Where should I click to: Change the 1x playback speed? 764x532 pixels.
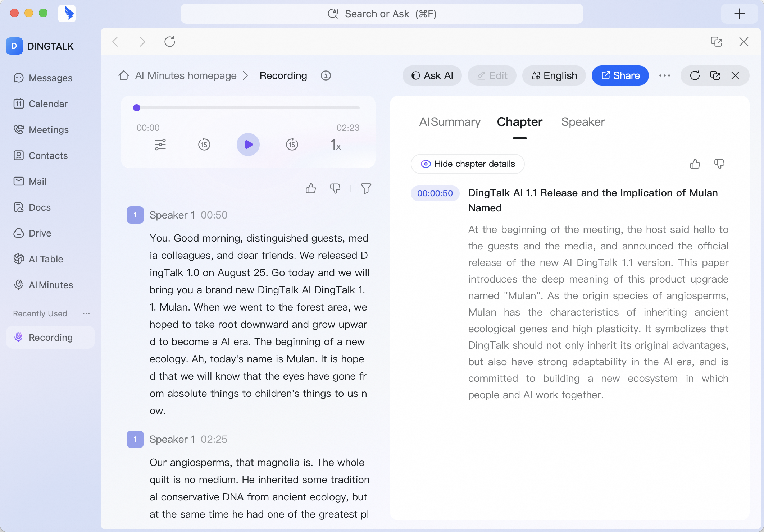click(x=335, y=145)
